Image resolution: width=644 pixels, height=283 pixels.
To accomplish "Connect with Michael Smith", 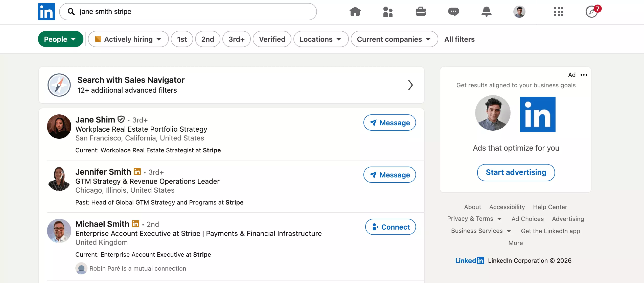I will [x=390, y=227].
